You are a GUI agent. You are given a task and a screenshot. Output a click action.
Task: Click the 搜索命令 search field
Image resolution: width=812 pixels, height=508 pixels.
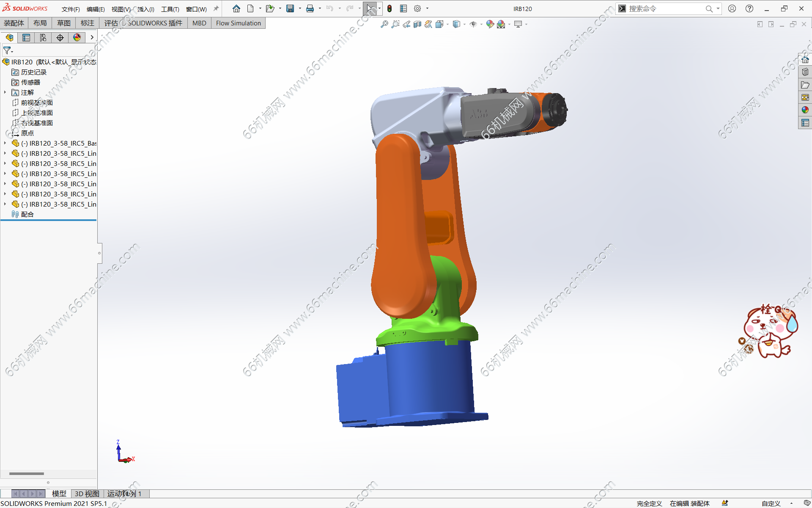tap(666, 8)
